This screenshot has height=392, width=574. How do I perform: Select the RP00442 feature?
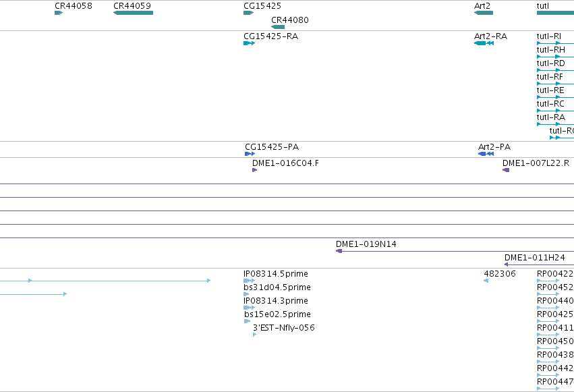(548, 375)
